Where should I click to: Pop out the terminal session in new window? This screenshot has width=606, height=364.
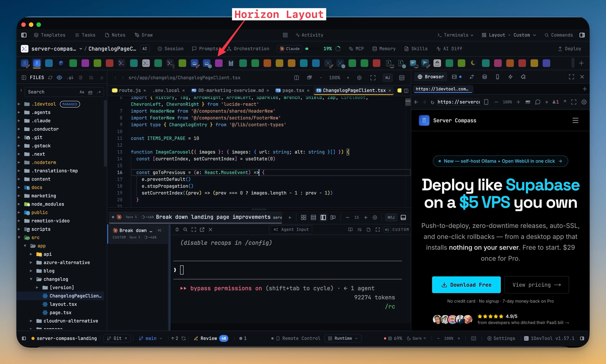(202, 230)
